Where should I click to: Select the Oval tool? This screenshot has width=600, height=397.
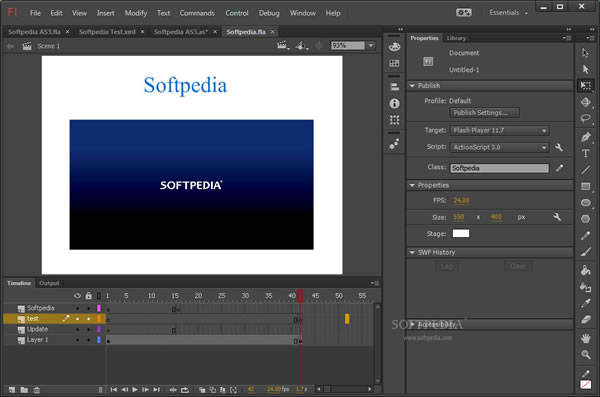585,203
